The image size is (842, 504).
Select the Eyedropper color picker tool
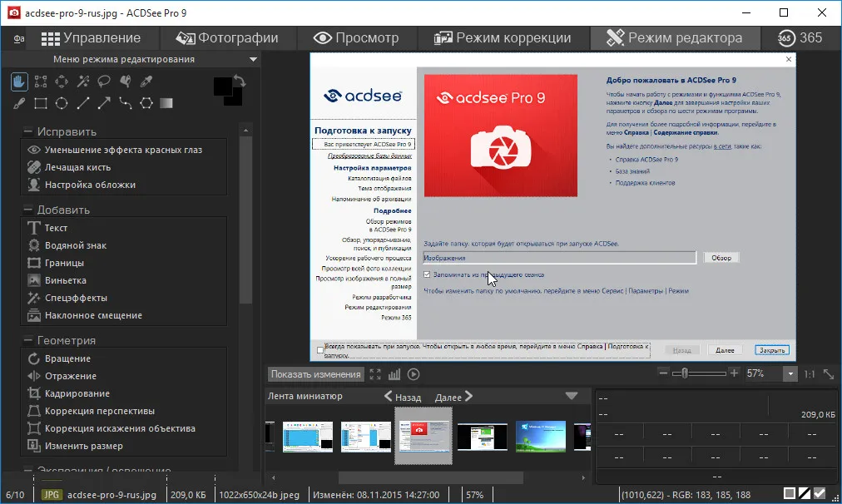(146, 82)
